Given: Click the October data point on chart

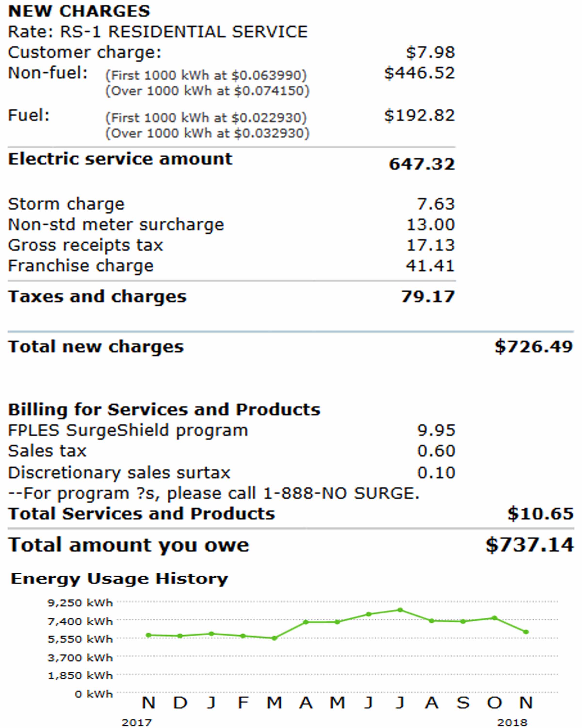Looking at the screenshot, I should click(x=495, y=618).
